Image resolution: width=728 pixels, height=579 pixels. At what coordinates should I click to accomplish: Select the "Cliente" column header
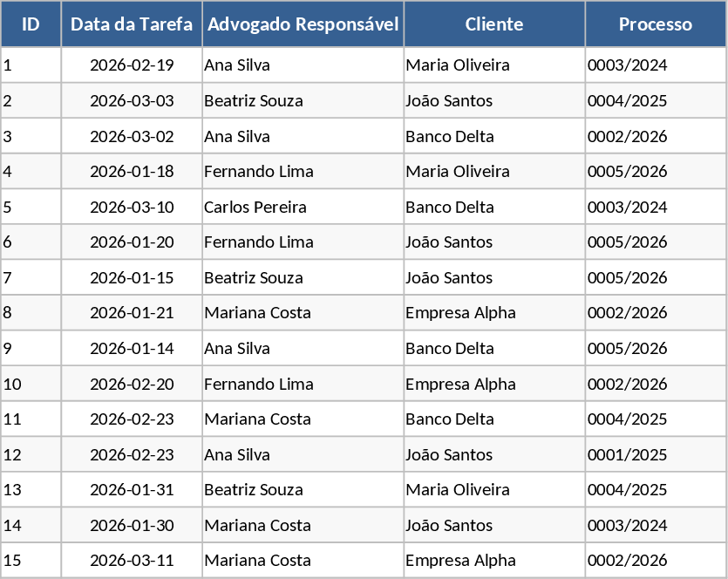(x=494, y=24)
